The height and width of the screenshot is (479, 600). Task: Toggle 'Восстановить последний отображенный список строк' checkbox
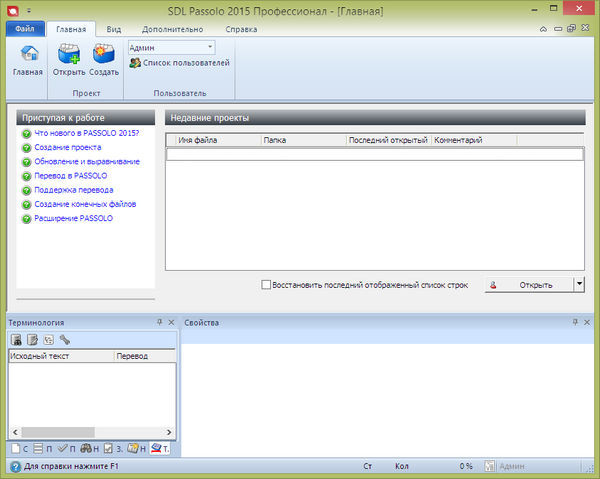pos(265,285)
